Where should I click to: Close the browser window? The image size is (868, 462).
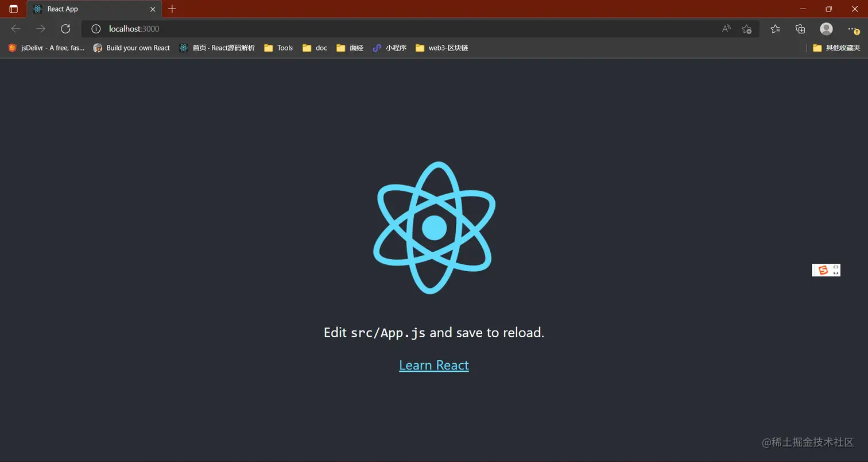click(855, 9)
